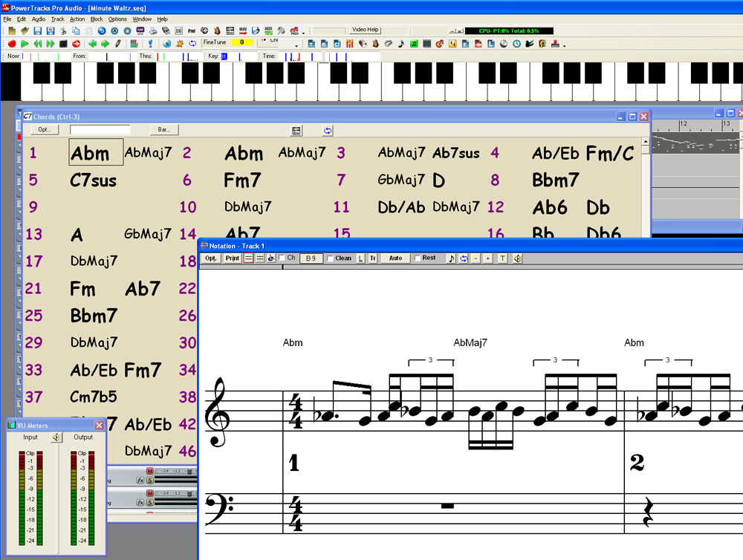Viewport: 743px width, 560px height.
Task: Click the WAV export icon
Action: pos(243,30)
